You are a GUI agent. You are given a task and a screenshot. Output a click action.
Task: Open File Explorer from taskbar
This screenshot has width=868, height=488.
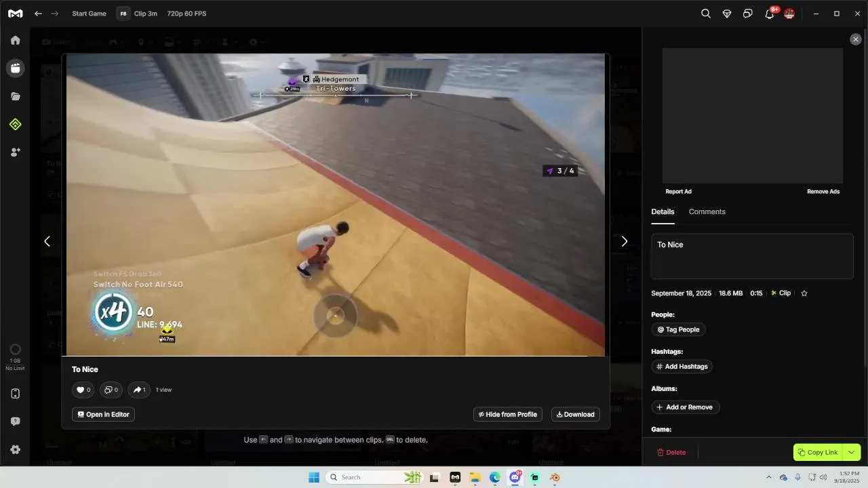[475, 477]
